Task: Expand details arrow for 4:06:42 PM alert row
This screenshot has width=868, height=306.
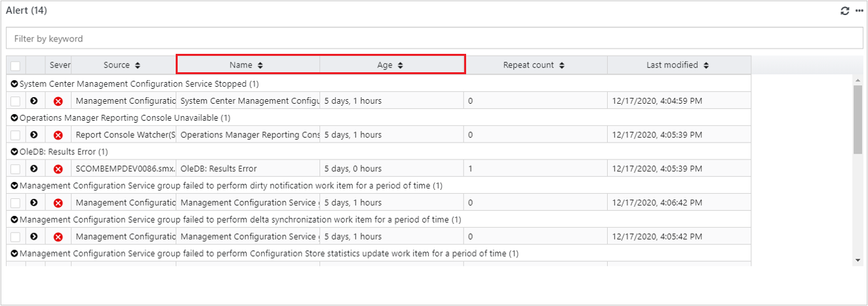Action: (34, 202)
